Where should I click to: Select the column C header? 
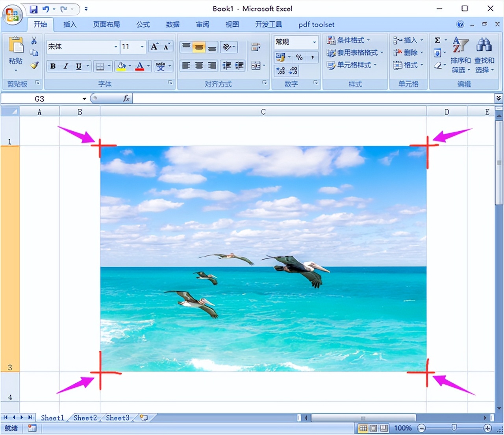[x=263, y=112]
